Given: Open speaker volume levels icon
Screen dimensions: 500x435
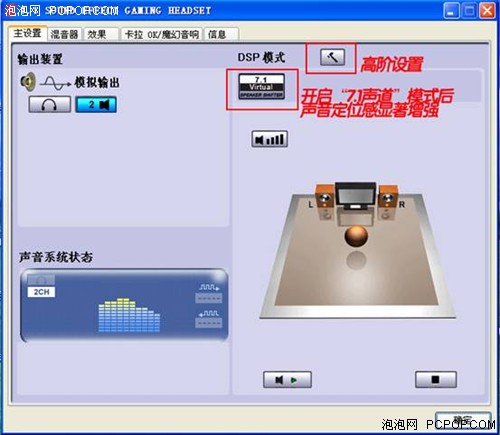Looking at the screenshot, I should point(269,139).
